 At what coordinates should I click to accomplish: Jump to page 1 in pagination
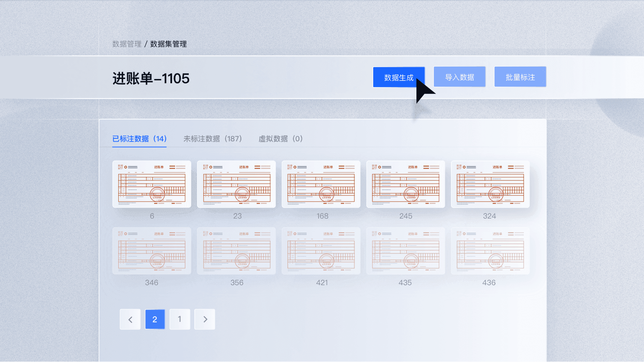click(x=180, y=319)
